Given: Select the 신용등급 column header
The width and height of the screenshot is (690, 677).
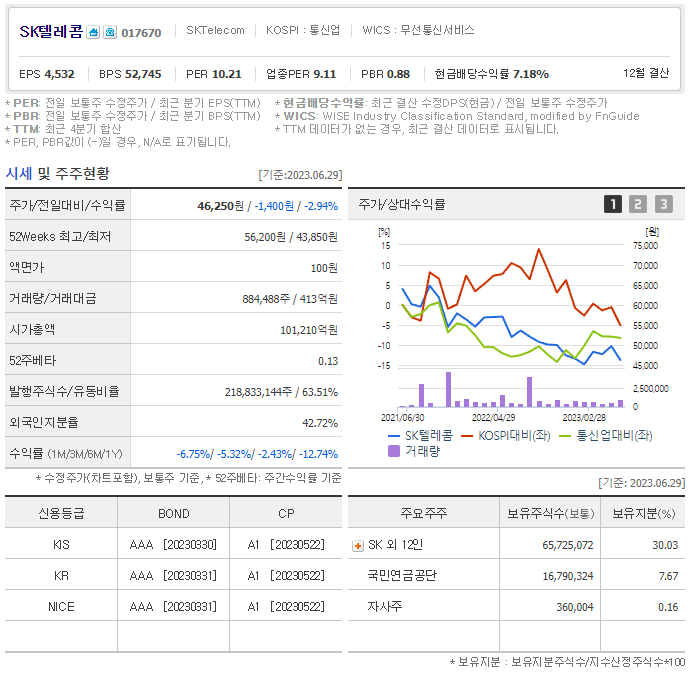Looking at the screenshot, I should coord(61,513).
